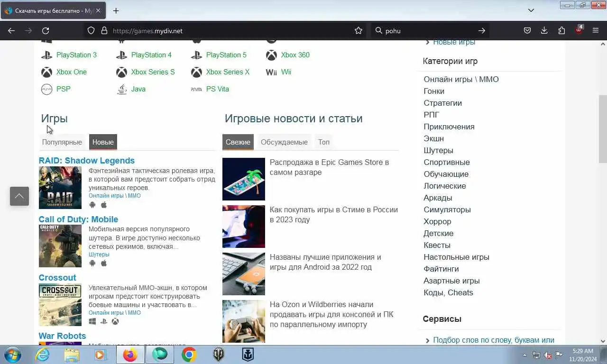607x364 pixels.
Task: Open the tracking protection shield icon
Action: click(x=91, y=31)
